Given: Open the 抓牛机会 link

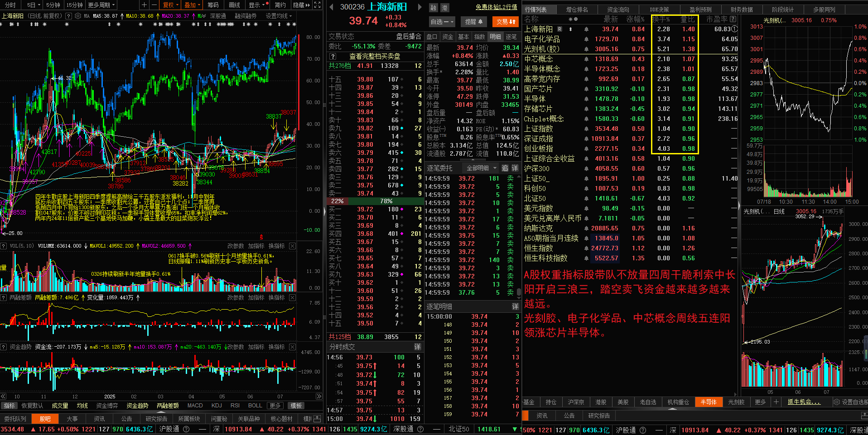Looking at the screenshot, I should (x=804, y=402).
